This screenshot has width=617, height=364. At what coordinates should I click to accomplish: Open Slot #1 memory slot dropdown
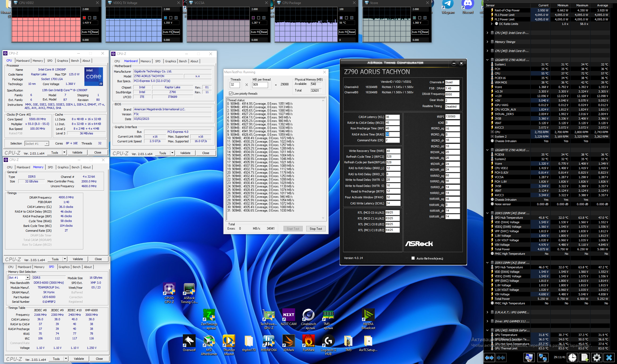click(x=28, y=278)
